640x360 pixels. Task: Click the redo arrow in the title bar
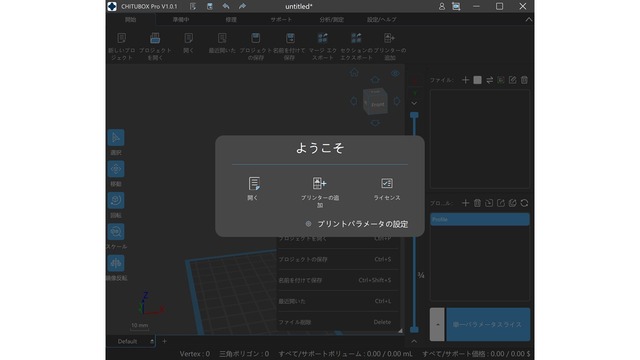point(242,6)
